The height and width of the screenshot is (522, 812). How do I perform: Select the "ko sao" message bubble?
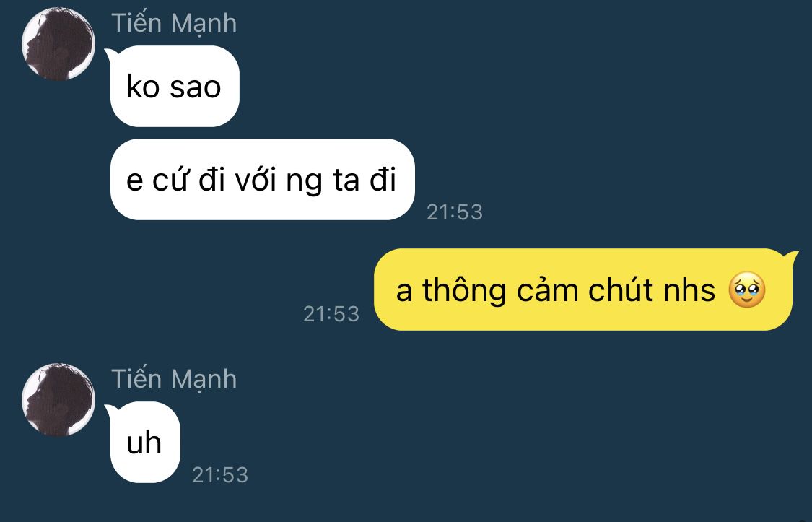click(175, 87)
